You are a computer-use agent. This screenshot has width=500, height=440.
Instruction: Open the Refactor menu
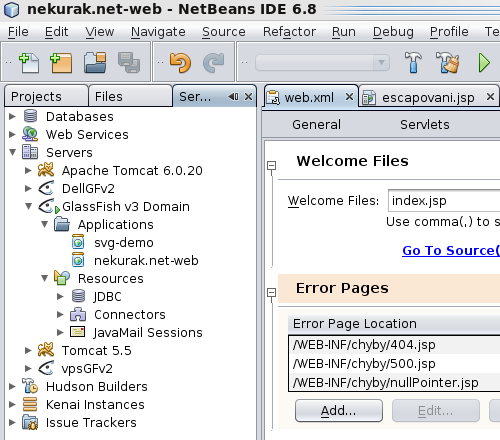289,32
